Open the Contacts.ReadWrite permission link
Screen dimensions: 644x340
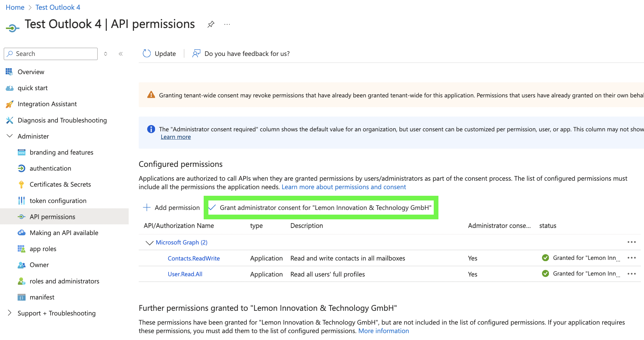point(194,258)
